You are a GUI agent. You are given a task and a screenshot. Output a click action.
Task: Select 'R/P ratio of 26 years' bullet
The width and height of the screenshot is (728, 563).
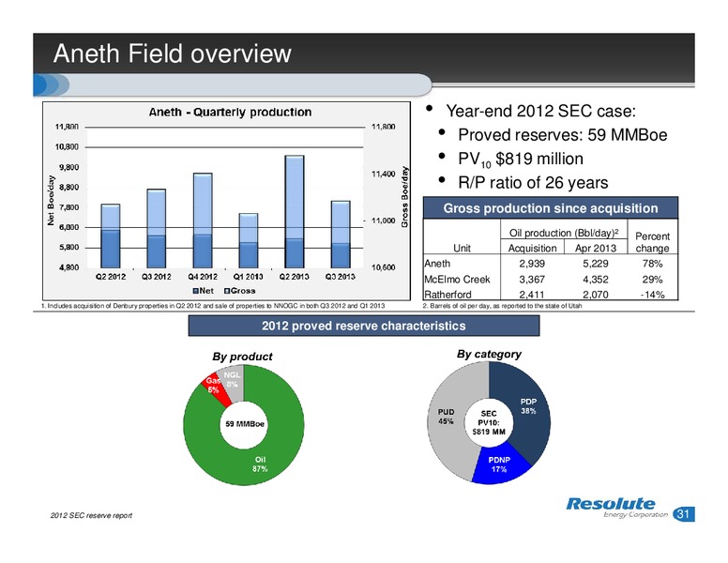533,183
